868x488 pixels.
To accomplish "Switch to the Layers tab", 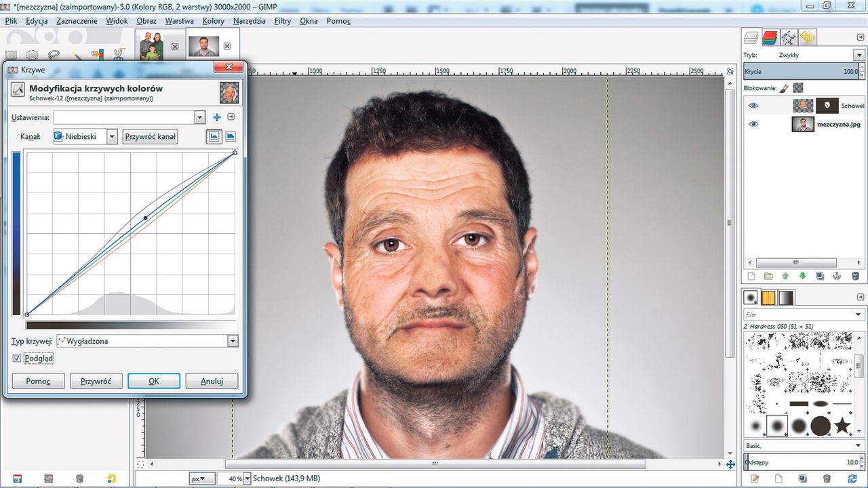I will [x=751, y=37].
